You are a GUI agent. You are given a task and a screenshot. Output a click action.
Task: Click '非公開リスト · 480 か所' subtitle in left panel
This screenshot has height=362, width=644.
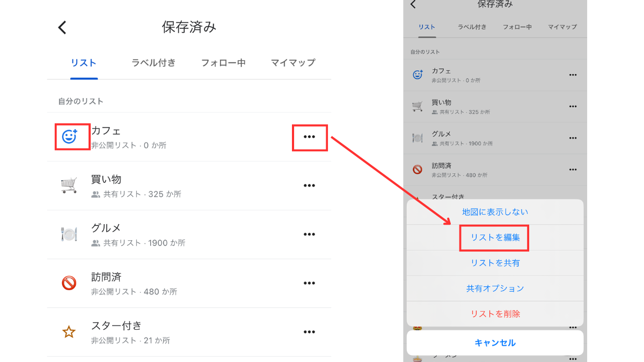click(x=134, y=292)
